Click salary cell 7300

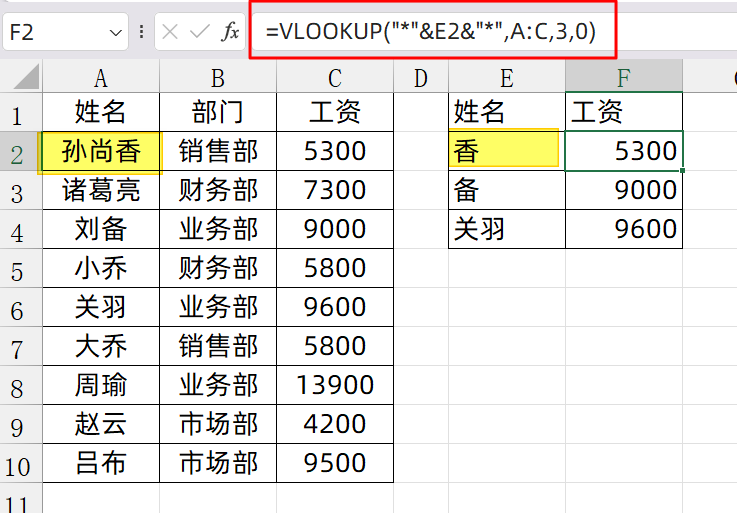click(335, 190)
